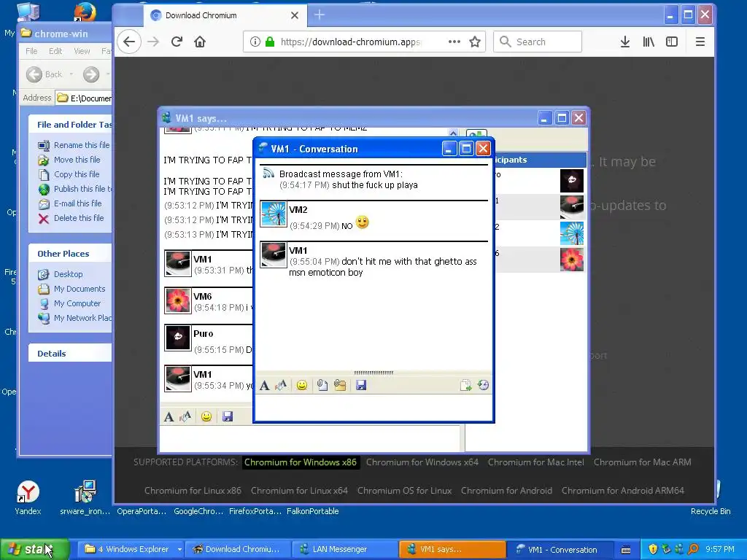Viewport: 747px width, 560px height.
Task: Select Chromium for Linux x64 link
Action: [299, 491]
